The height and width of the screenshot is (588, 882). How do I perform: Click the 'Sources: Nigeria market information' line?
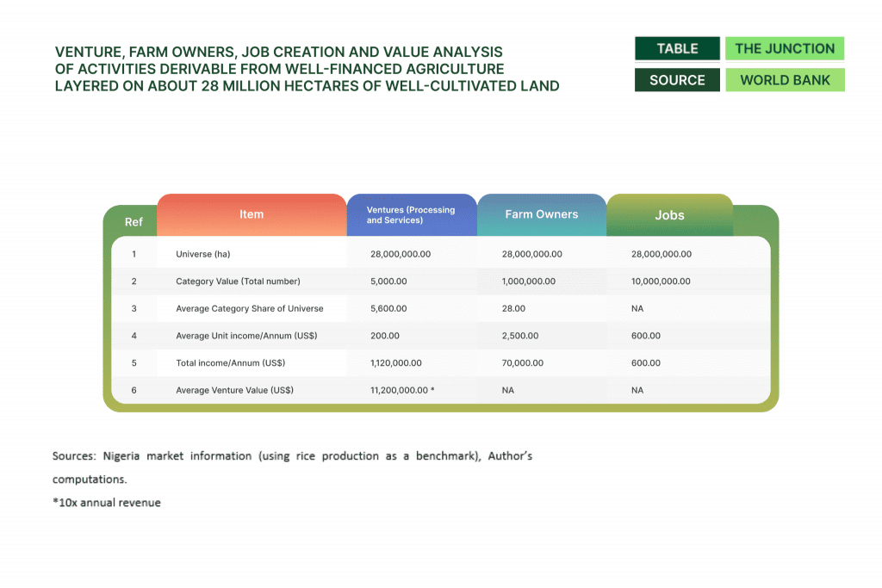point(293,456)
